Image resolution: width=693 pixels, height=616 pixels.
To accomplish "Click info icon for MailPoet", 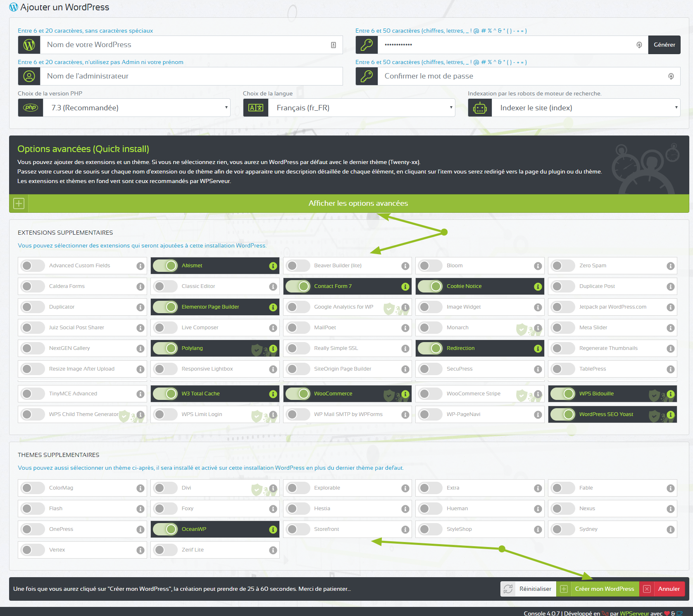I will tap(405, 328).
